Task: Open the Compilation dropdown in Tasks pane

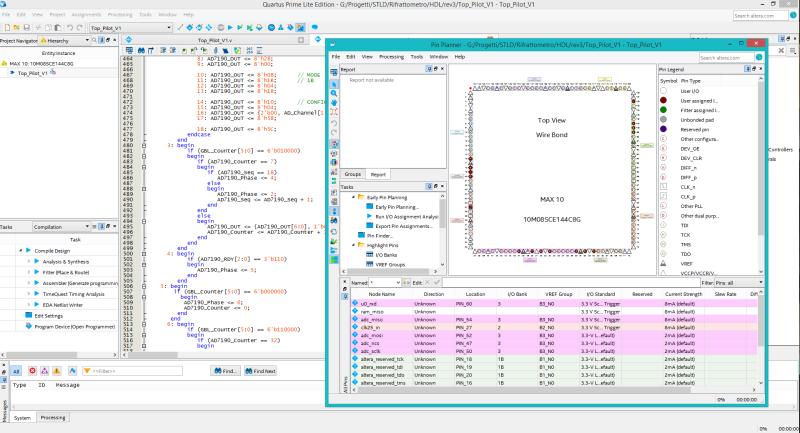Action: pos(87,226)
